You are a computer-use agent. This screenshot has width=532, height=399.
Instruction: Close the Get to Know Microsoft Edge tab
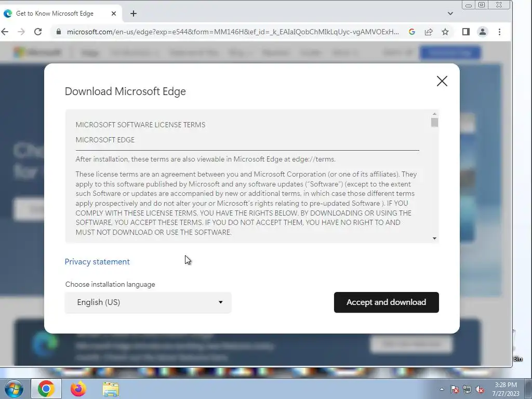tap(114, 14)
